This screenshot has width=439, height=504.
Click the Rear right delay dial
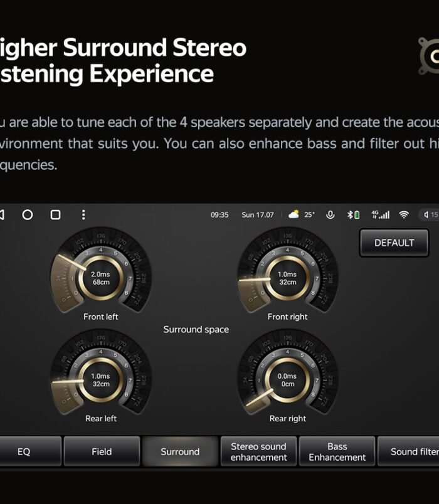coord(287,379)
